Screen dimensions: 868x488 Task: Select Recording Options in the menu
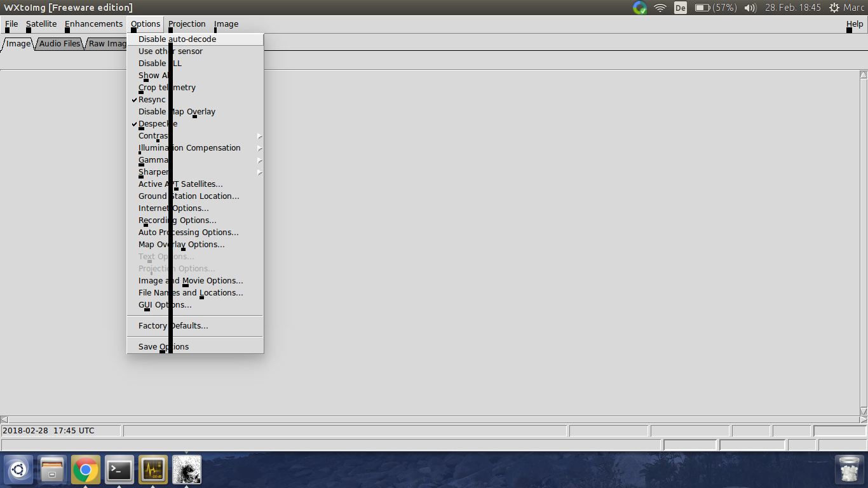click(195, 220)
